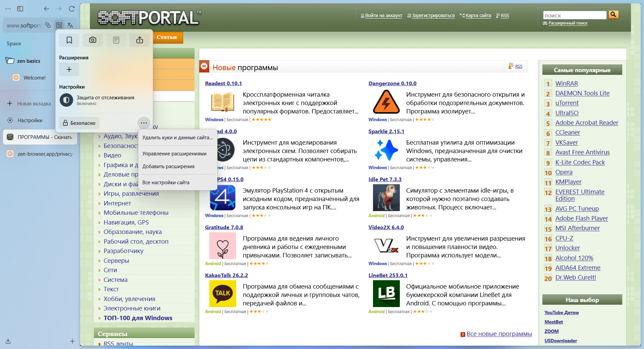The image size is (644, 349).
Task: Click the Dangerzone warning icon
Action: (386, 102)
